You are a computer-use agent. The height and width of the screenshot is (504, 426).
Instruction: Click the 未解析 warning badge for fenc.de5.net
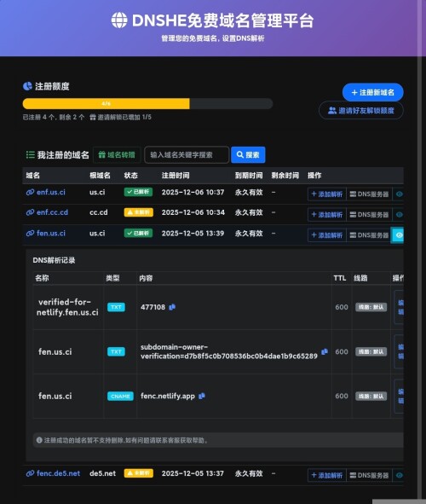138,473
